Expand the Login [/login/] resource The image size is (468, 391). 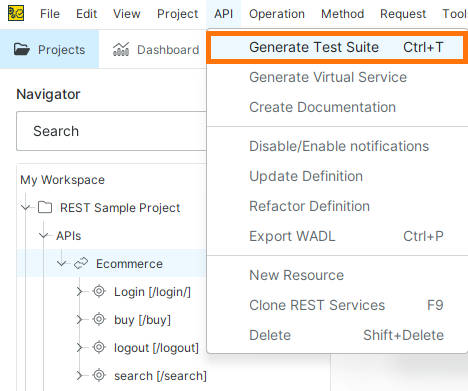79,291
